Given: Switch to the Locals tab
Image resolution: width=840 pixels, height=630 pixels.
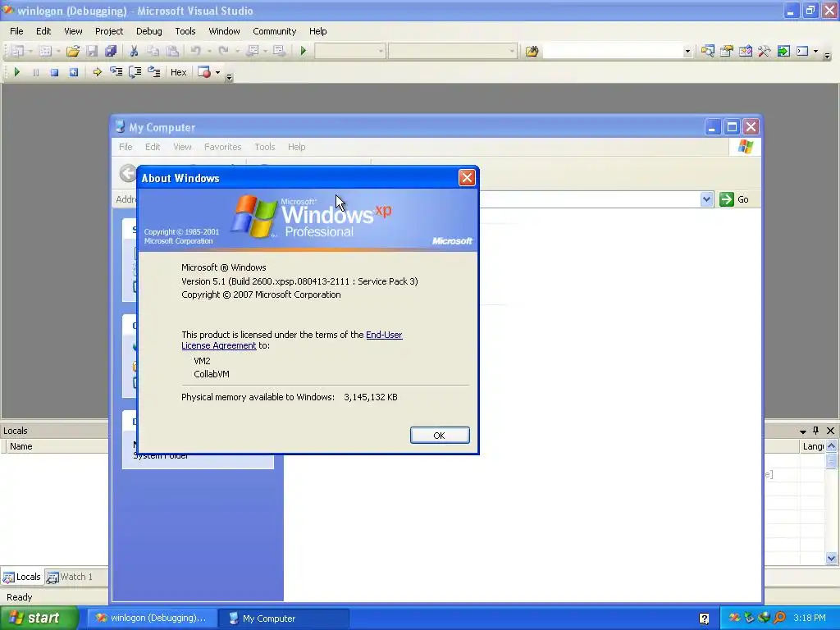Looking at the screenshot, I should [22, 577].
